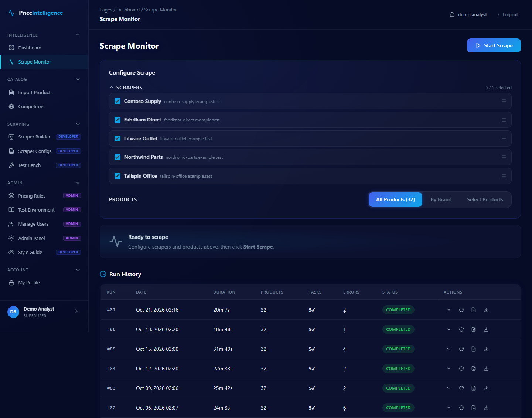Image resolution: width=532 pixels, height=418 pixels.
Task: Click the date Oct 15, 2026 02:00
Action: pos(157,349)
